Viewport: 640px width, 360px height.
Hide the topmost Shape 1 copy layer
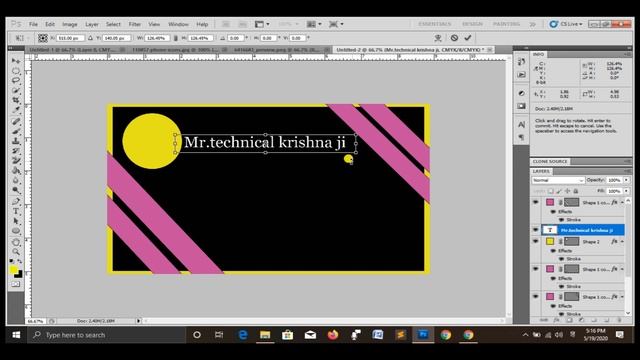[536, 202]
